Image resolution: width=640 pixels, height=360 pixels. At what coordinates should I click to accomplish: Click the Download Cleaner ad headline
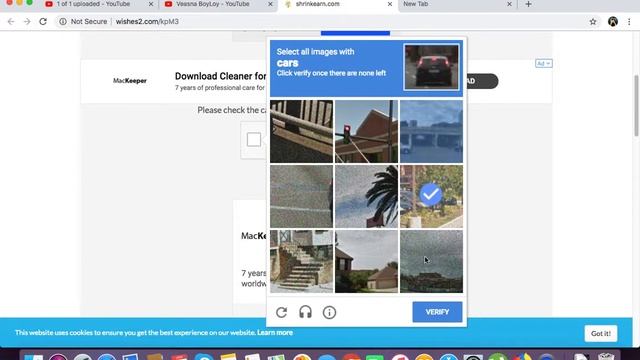tap(220, 76)
